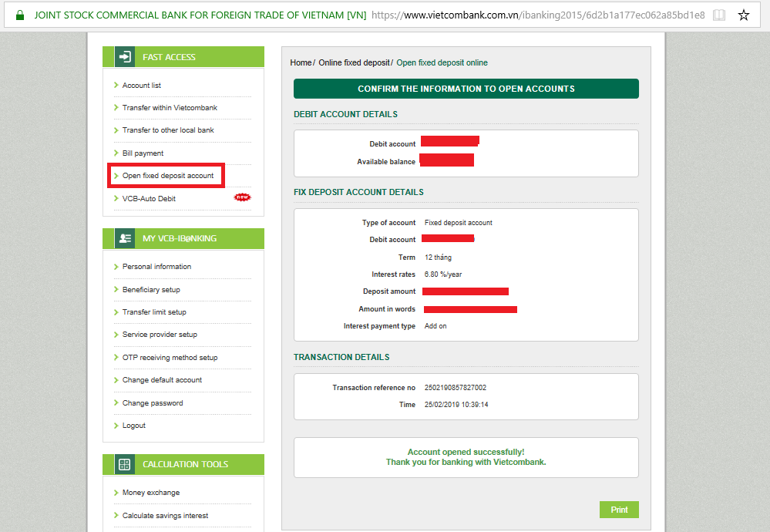Click Logout in the sidebar
This screenshot has width=770, height=532.
[133, 426]
